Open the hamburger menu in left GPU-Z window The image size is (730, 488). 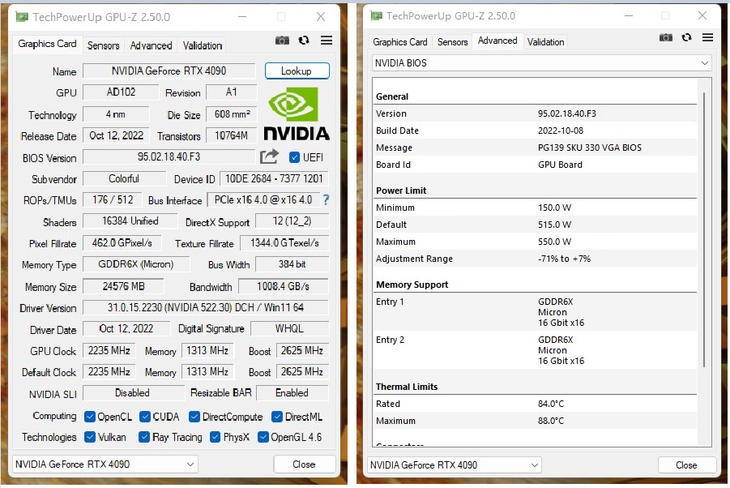tap(326, 41)
